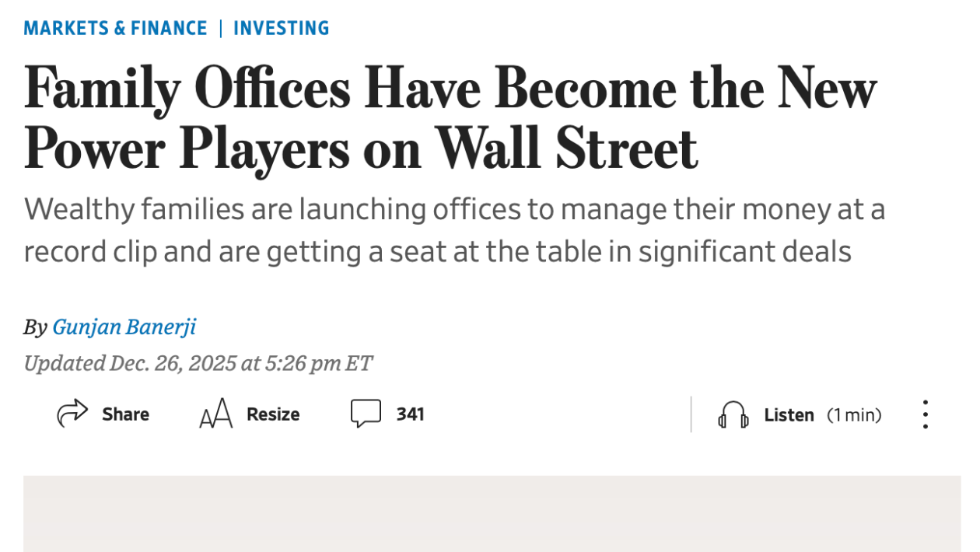The height and width of the screenshot is (552, 980).
Task: Click the headphones Listen icon
Action: pyautogui.click(x=733, y=415)
